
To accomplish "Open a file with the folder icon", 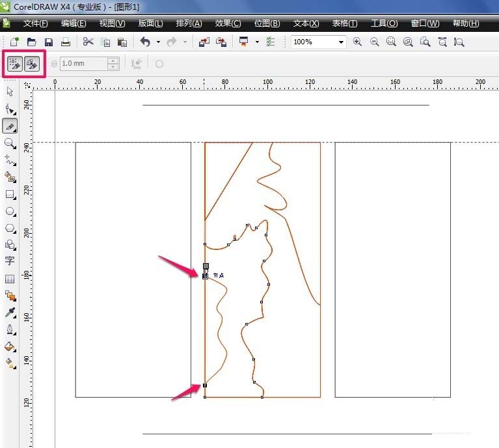I will 31,42.
